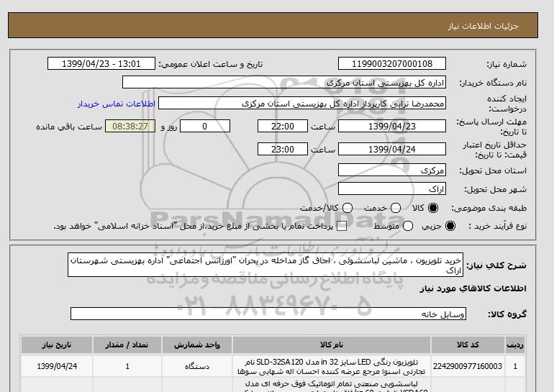Click the LED television SLD-32SA120 product name
Image resolution: width=554 pixels, height=392 pixels.
(x=332, y=366)
